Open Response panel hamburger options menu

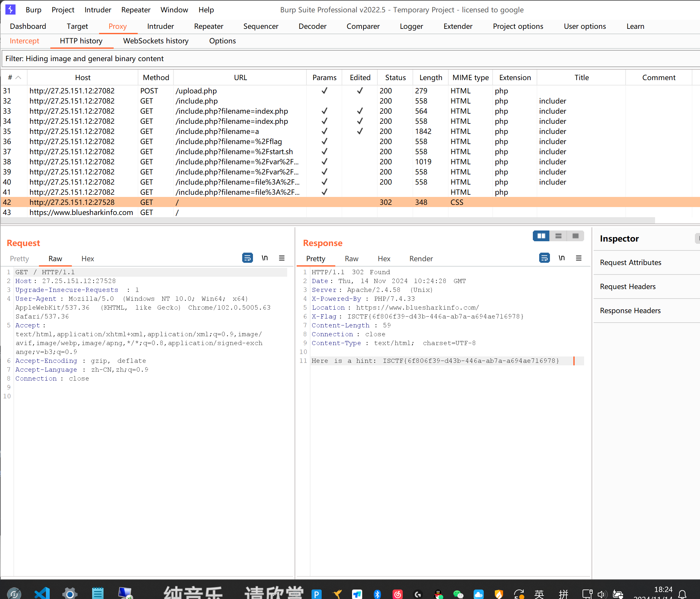point(579,258)
